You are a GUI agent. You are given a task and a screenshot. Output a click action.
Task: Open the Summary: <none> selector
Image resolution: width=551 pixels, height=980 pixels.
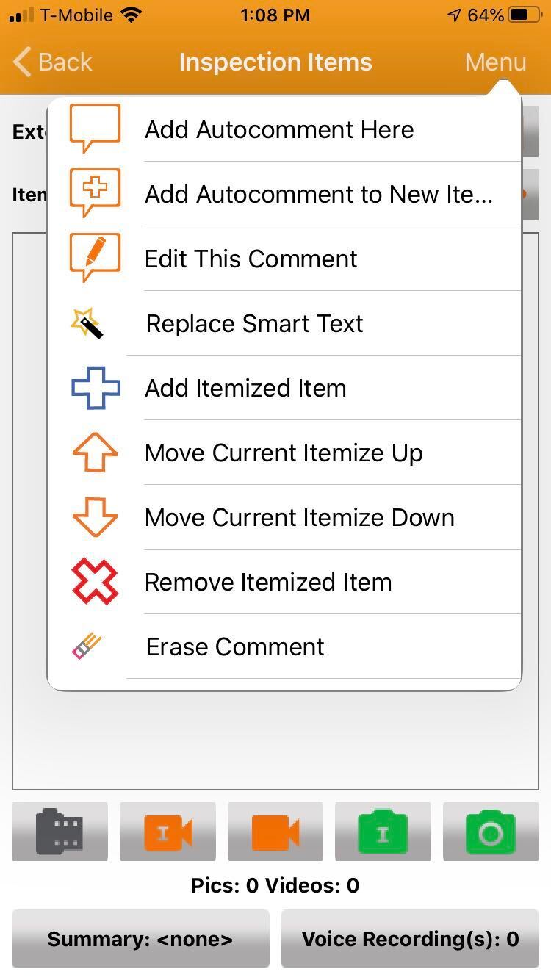(140, 939)
